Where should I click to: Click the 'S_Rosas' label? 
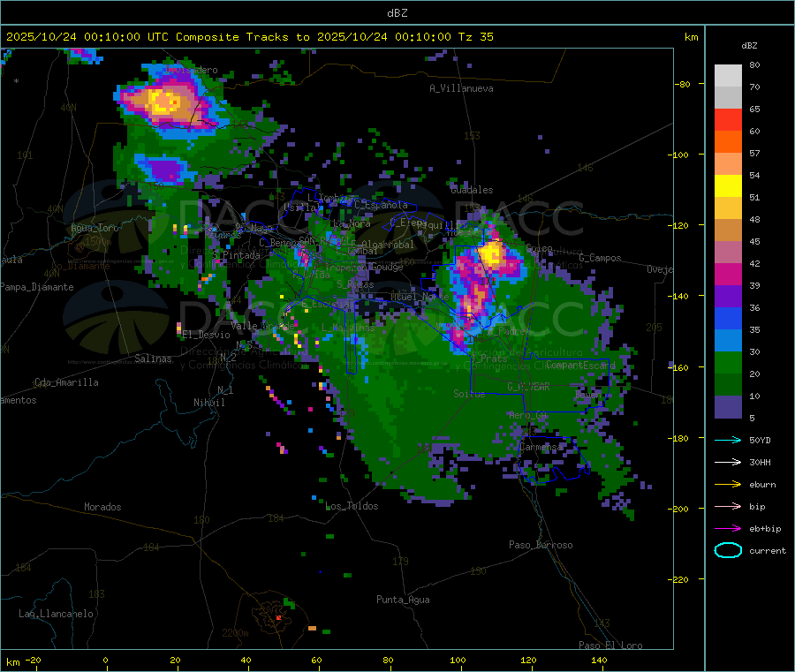(355, 285)
